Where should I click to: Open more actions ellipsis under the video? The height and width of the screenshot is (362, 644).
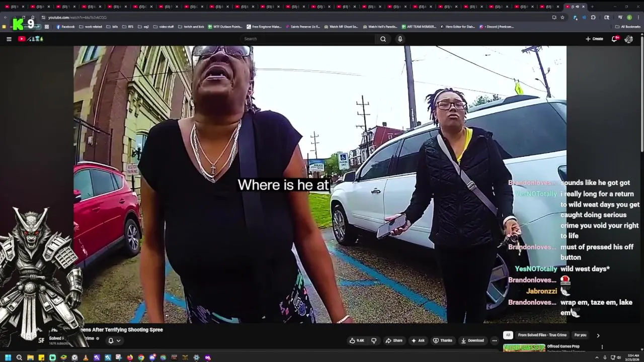pyautogui.click(x=494, y=340)
